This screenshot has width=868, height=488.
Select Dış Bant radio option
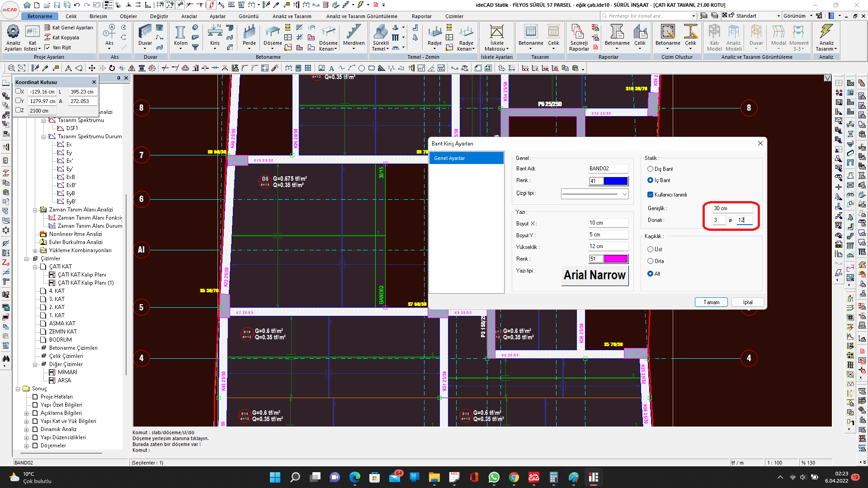(x=650, y=169)
